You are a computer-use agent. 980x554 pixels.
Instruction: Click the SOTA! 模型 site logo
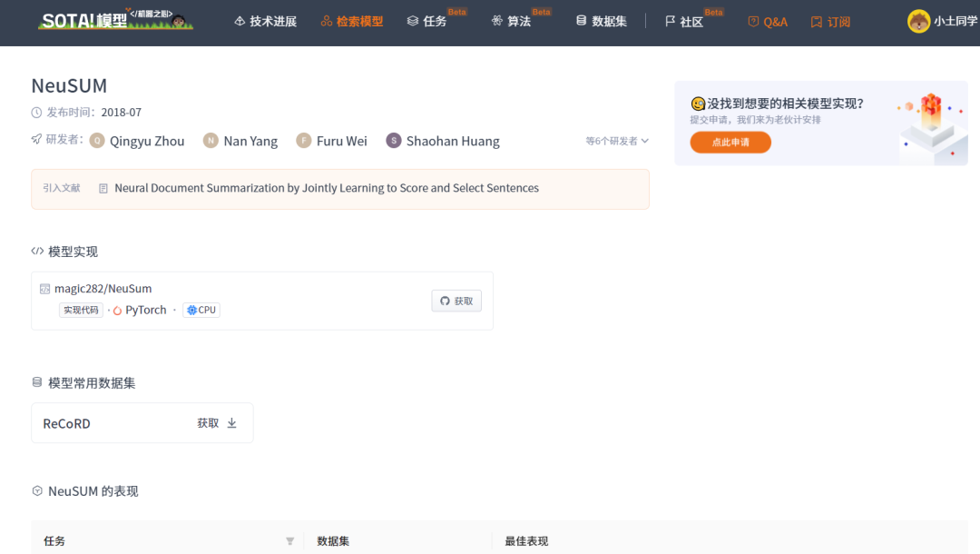coord(114,20)
